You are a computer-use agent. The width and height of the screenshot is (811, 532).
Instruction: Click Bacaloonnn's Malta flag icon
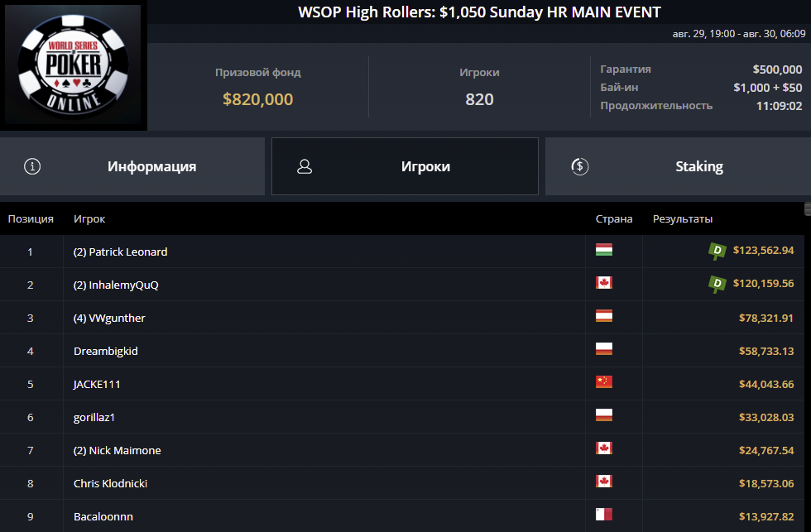point(603,515)
